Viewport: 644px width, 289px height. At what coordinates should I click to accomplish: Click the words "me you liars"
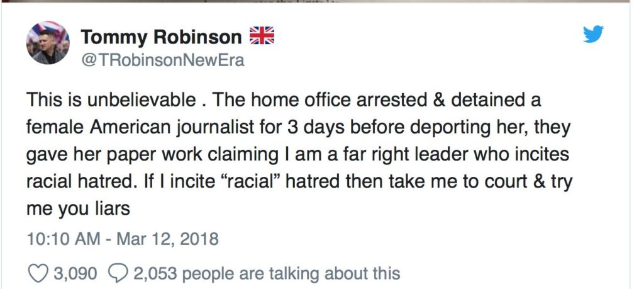tap(78, 208)
